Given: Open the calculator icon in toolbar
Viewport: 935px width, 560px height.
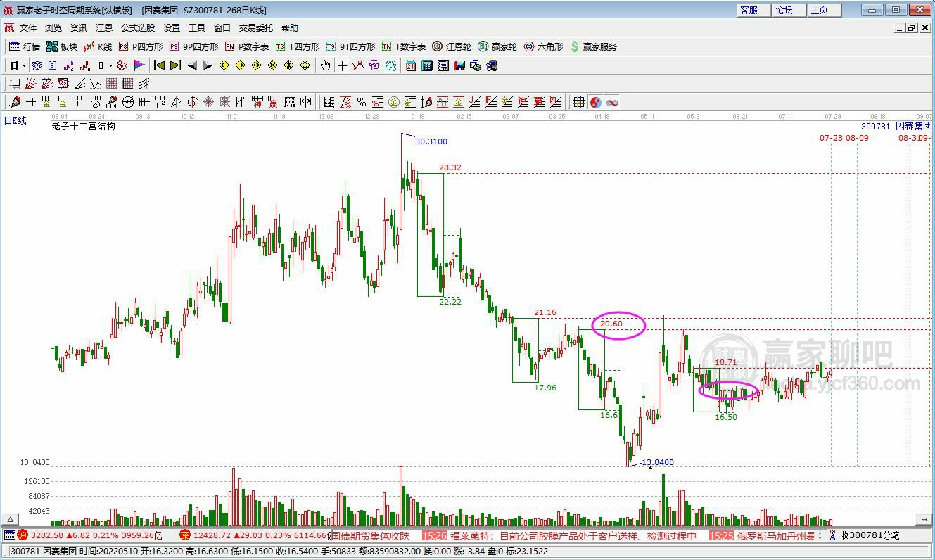Looking at the screenshot, I should pos(427,65).
